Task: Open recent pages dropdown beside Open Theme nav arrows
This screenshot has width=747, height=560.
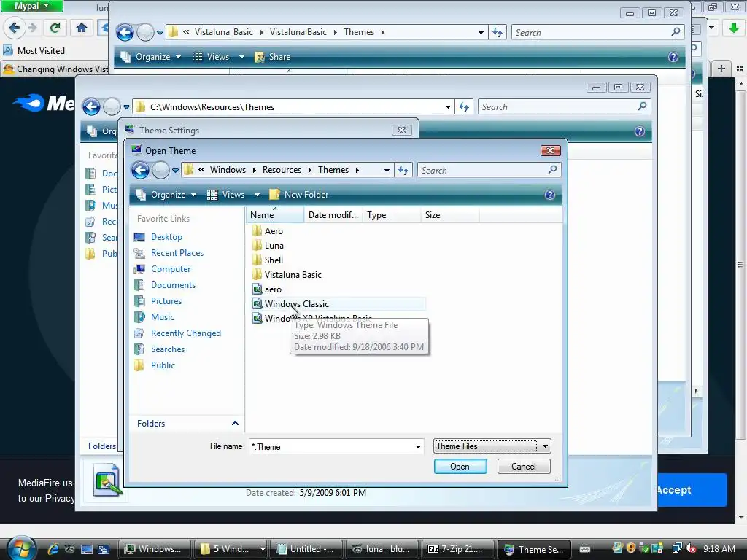Action: click(x=175, y=171)
